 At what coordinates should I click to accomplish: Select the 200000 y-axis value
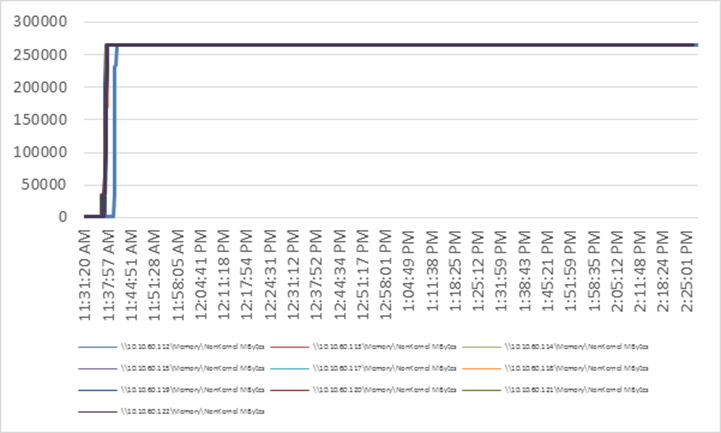[40, 87]
